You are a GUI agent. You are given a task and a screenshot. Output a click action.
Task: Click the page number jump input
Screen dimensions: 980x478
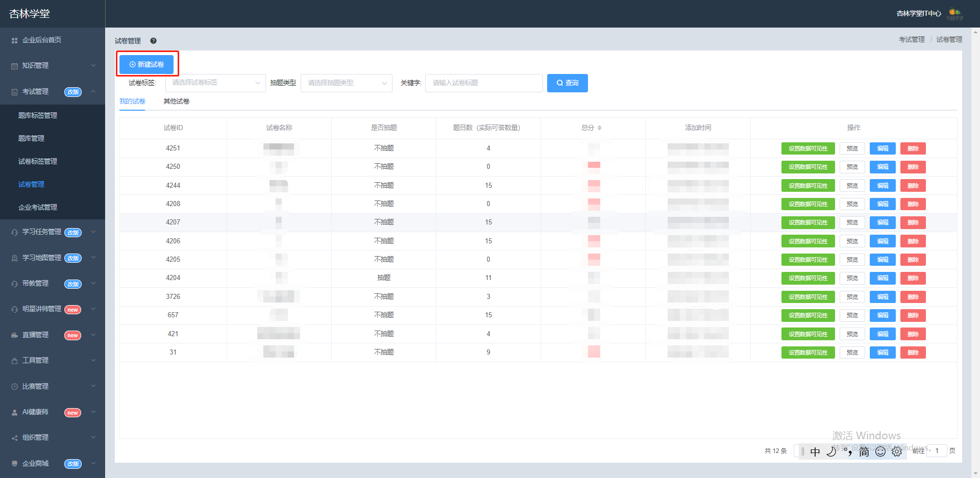937,450
